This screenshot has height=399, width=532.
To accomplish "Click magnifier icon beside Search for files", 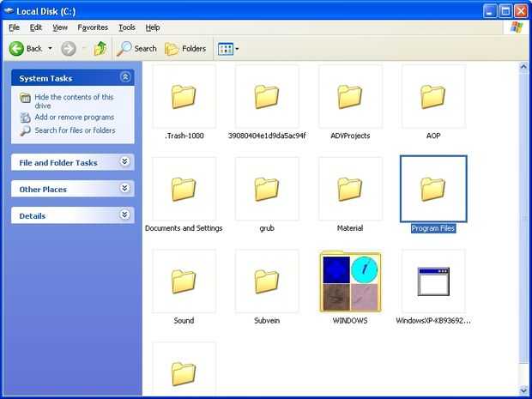I will point(25,130).
